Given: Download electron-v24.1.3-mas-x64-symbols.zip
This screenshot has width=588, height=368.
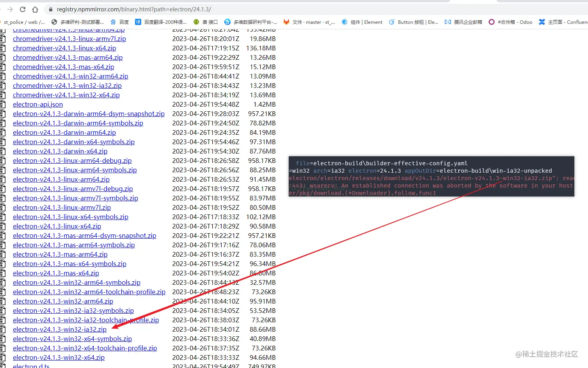Looking at the screenshot, I should (x=69, y=264).
